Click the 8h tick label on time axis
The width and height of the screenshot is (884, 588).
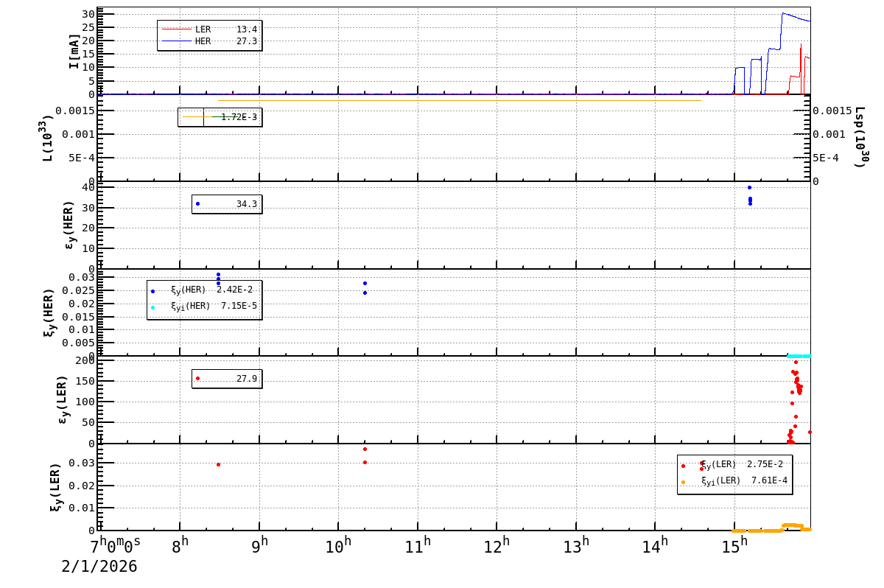(x=180, y=545)
